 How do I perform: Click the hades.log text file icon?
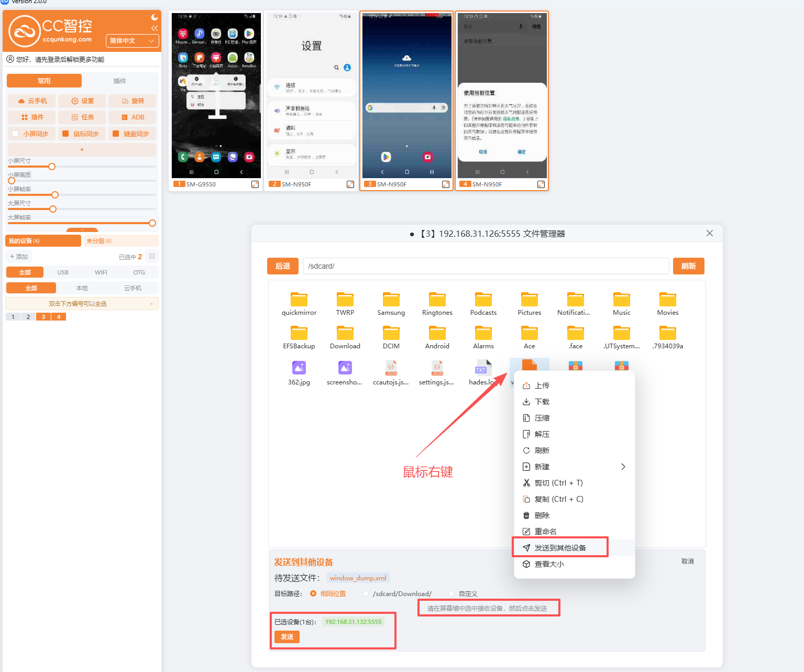(x=483, y=368)
